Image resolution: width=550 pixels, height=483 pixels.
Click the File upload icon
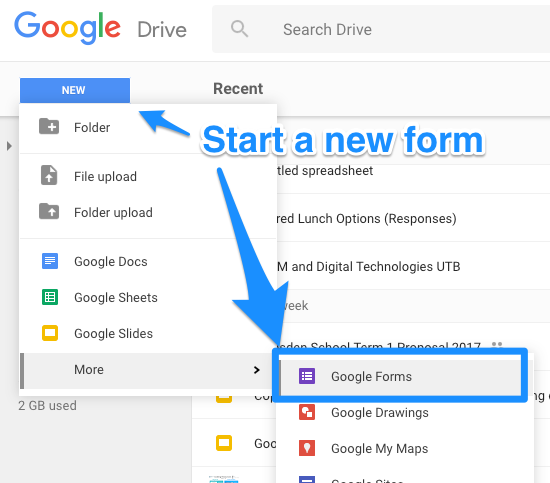click(49, 175)
